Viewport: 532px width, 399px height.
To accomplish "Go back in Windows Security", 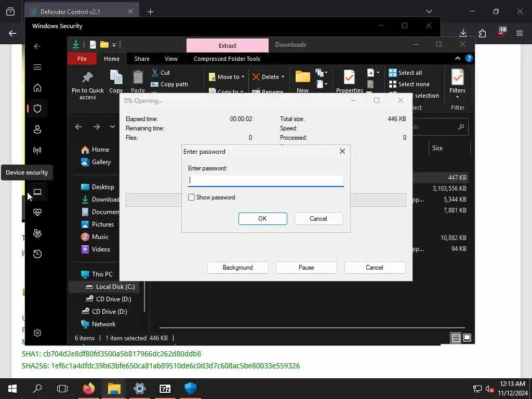I will 37,46.
